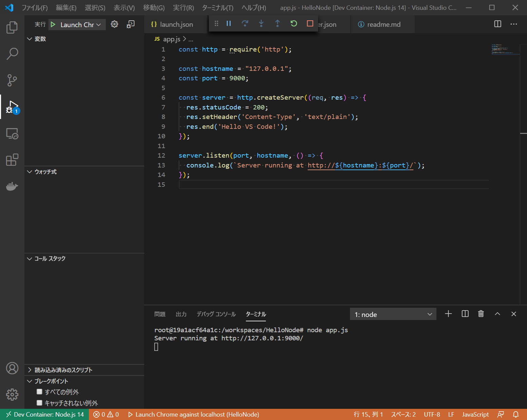Step out in debug toolbar

[x=277, y=23]
